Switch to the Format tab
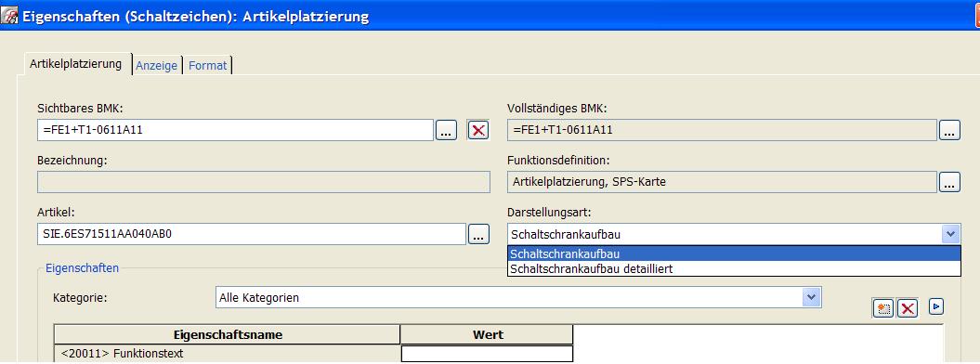Viewport: 980px width, 364px height. (207, 65)
